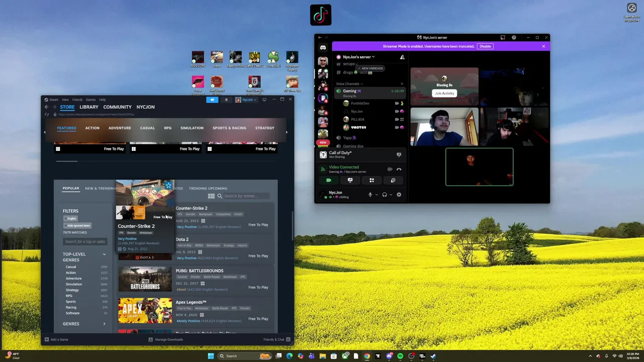Toggle Hide ignored items filter
Viewport: 644px width, 362px height.
77,225
